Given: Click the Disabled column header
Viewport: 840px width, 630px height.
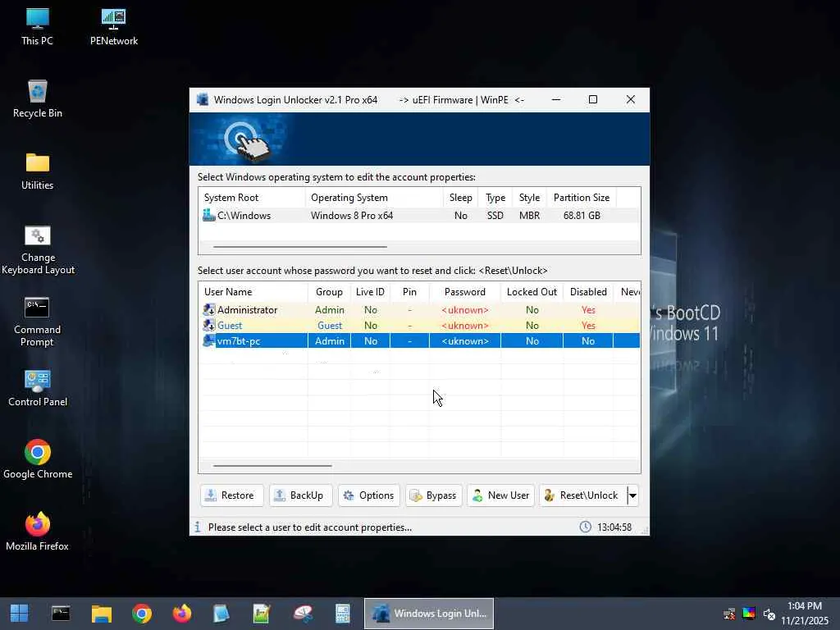Looking at the screenshot, I should pyautogui.click(x=587, y=292).
